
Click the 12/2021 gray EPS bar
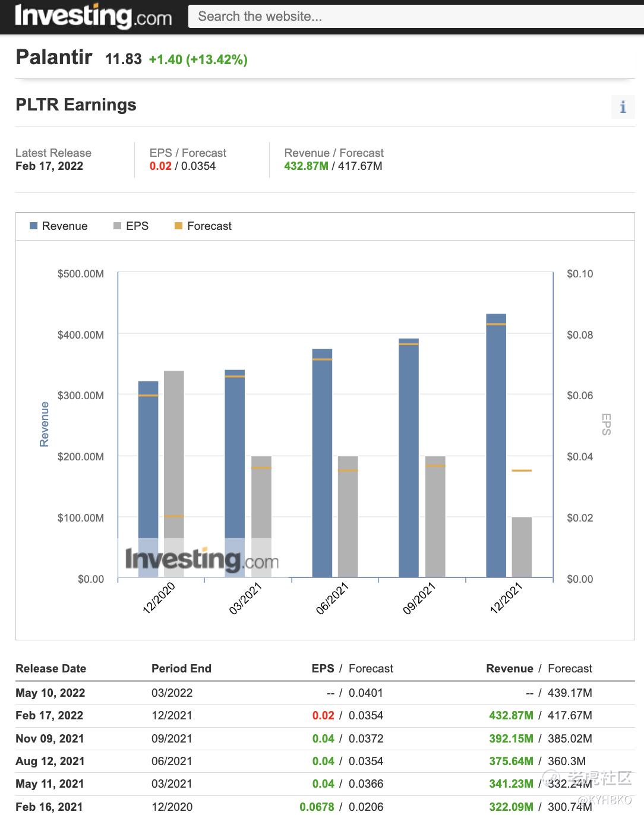pos(522,547)
